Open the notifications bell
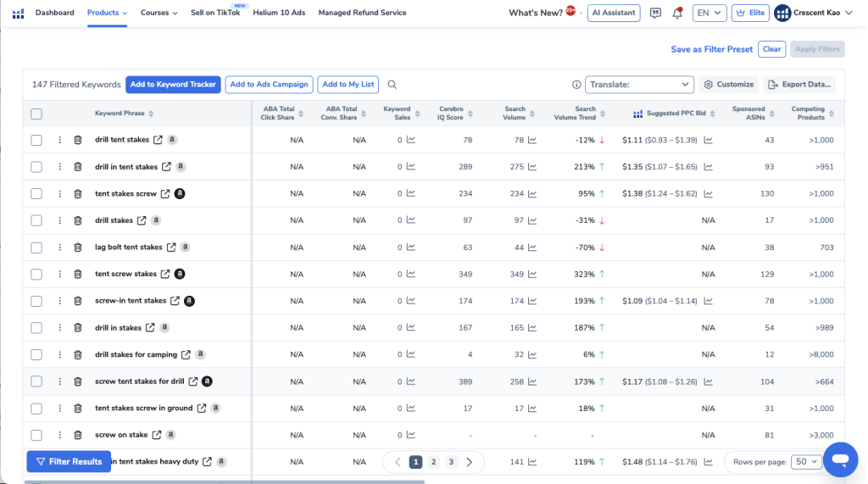Viewport: 868px width, 484px height. [676, 13]
